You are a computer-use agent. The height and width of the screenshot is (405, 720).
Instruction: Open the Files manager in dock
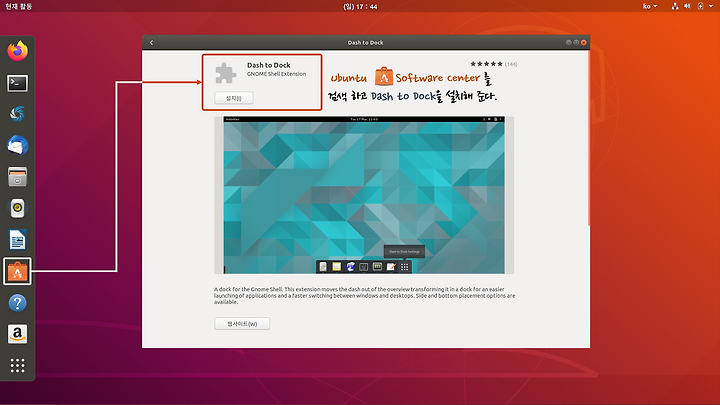click(x=17, y=177)
